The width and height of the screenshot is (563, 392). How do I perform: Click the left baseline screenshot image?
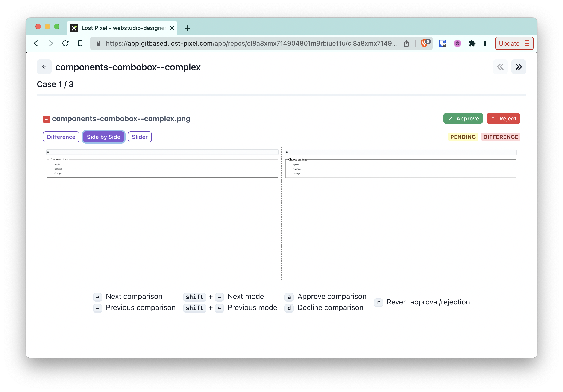[x=162, y=213]
